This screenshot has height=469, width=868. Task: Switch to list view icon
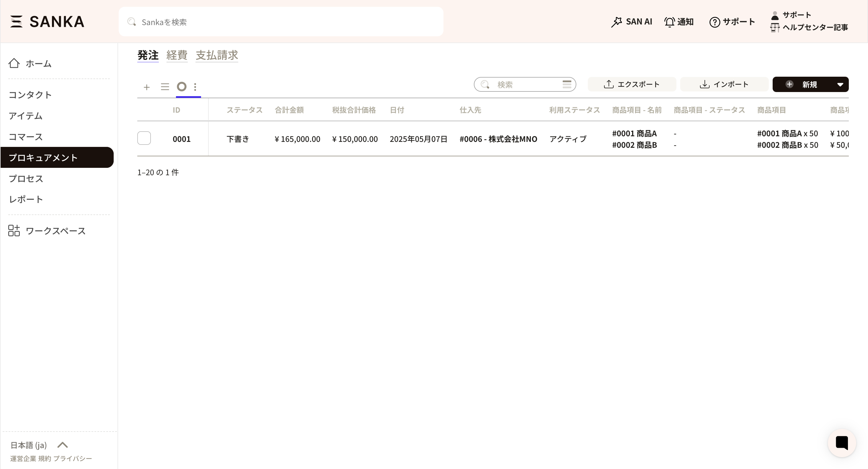pos(165,87)
